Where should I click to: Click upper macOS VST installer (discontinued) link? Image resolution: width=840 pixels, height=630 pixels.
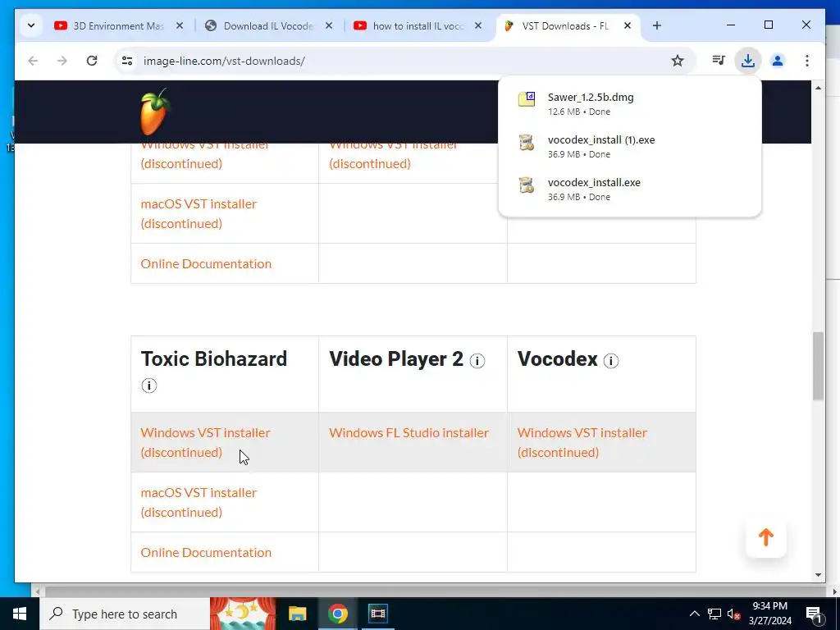[199, 214]
